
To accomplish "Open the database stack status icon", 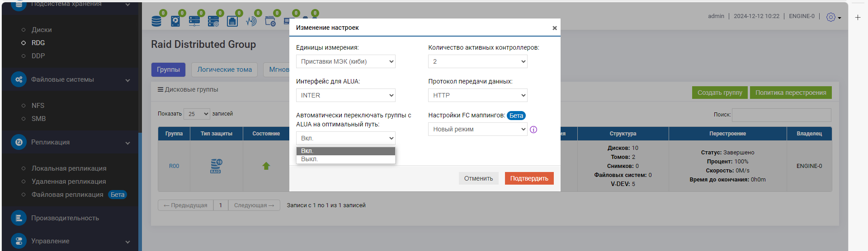I will [x=156, y=21].
